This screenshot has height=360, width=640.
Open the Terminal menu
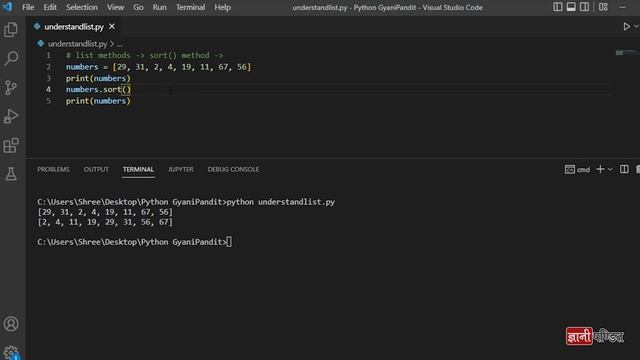(x=190, y=7)
